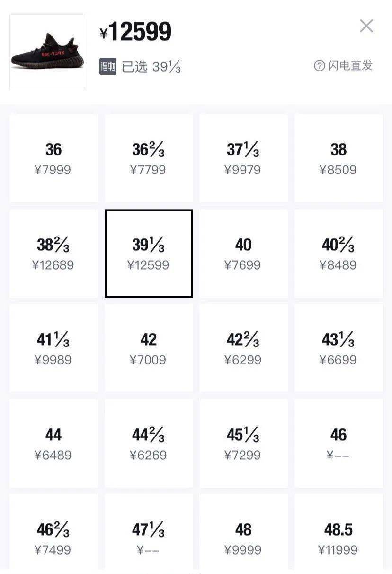Tap the selected 39⅓ size option

point(149,253)
